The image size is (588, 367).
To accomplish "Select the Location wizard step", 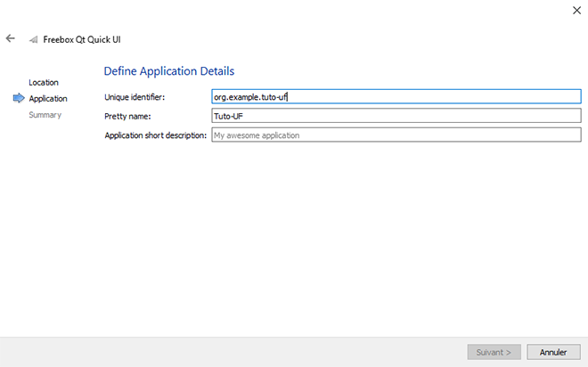I will pos(44,83).
